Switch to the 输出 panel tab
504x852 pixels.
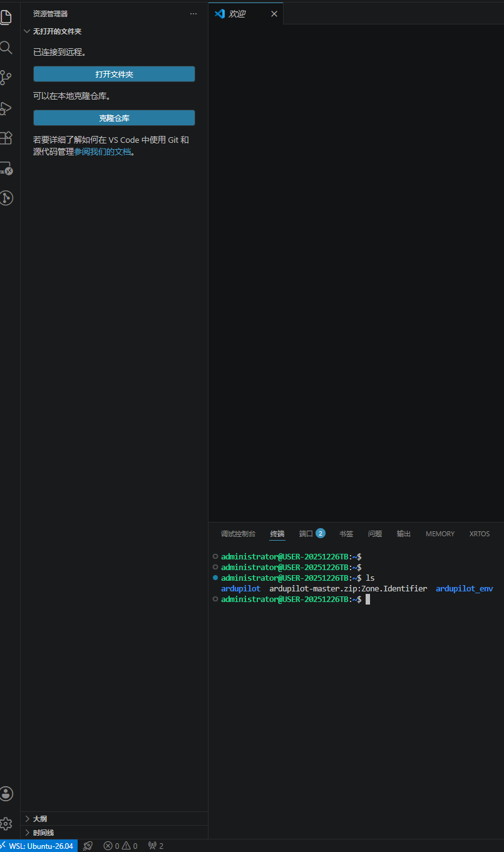(x=404, y=534)
